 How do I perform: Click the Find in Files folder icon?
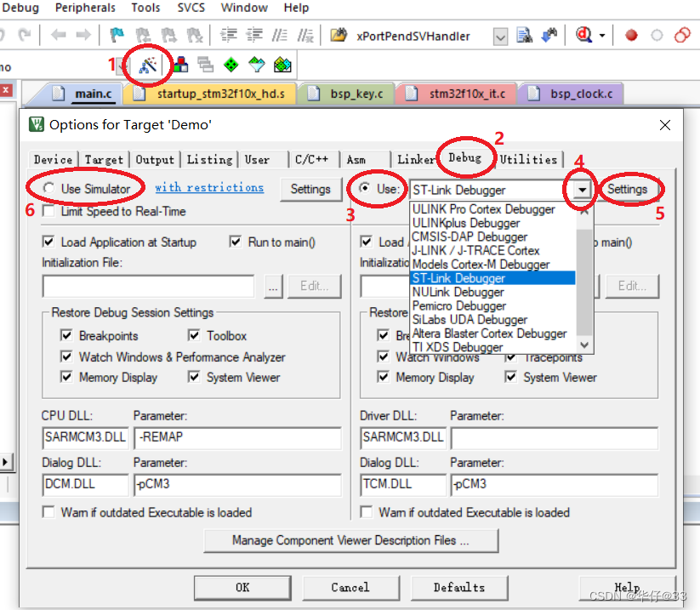coord(339,35)
